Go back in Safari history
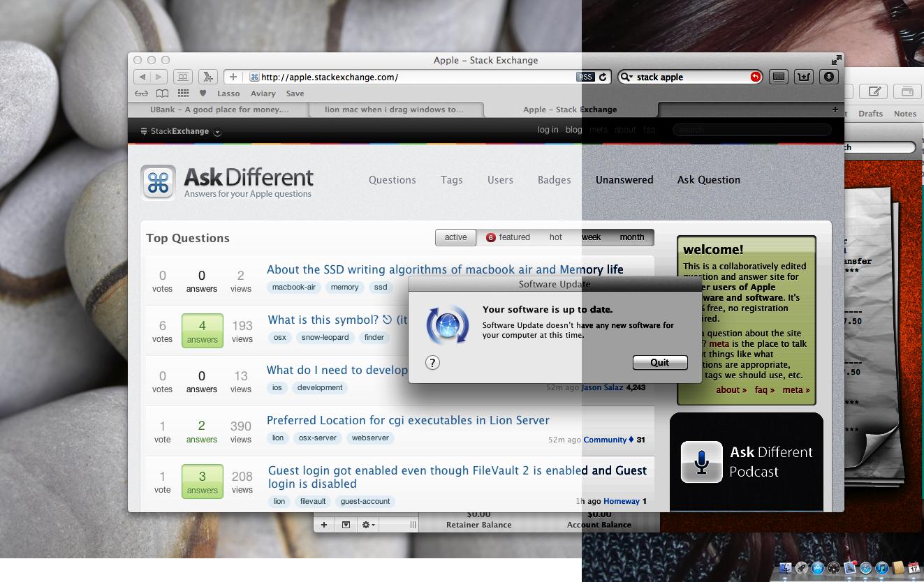This screenshot has width=924, height=582. [x=142, y=77]
